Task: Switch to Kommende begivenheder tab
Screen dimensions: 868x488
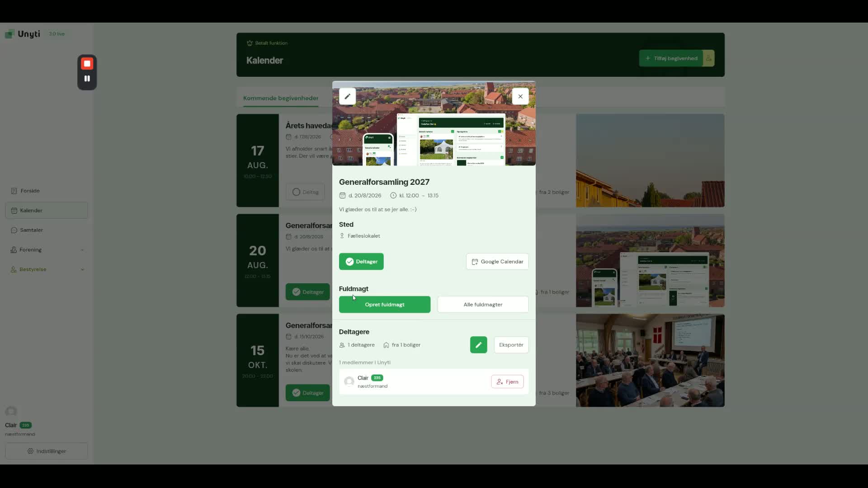Action: point(281,98)
